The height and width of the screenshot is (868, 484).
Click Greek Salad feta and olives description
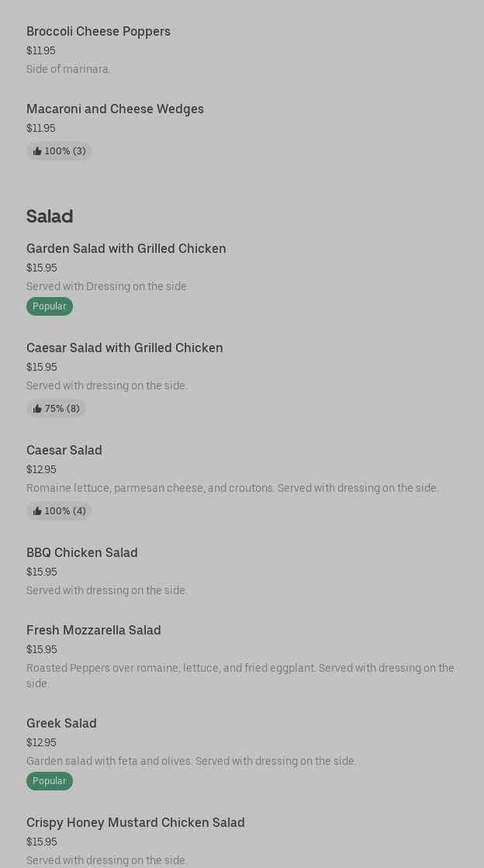coord(192,761)
